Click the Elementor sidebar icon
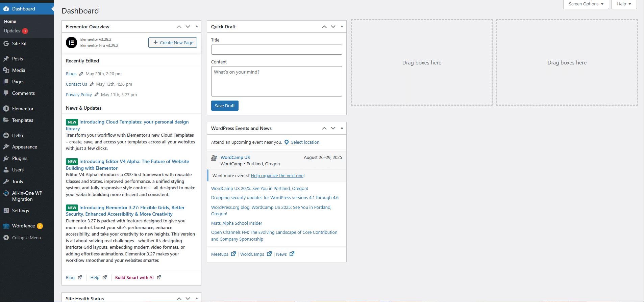Image resolution: width=644 pixels, height=302 pixels. [6, 109]
